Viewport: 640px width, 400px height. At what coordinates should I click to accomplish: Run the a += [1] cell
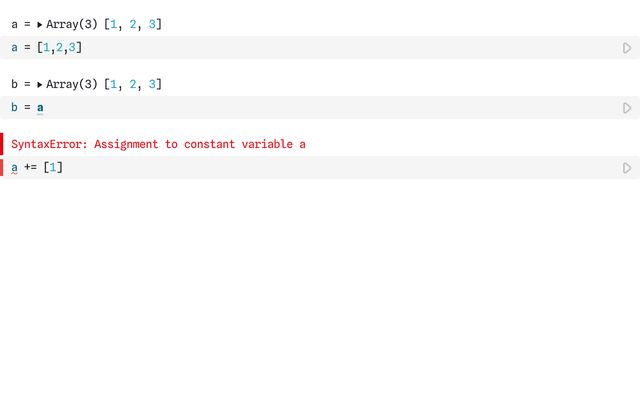pyautogui.click(x=627, y=168)
